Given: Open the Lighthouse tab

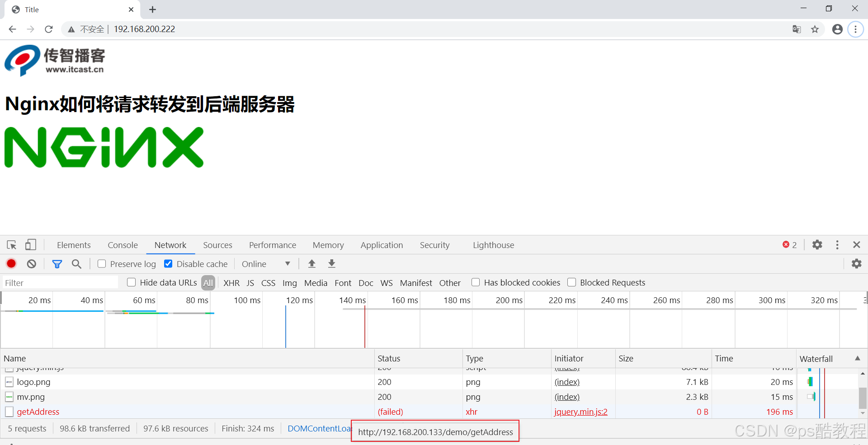Looking at the screenshot, I should click(493, 245).
